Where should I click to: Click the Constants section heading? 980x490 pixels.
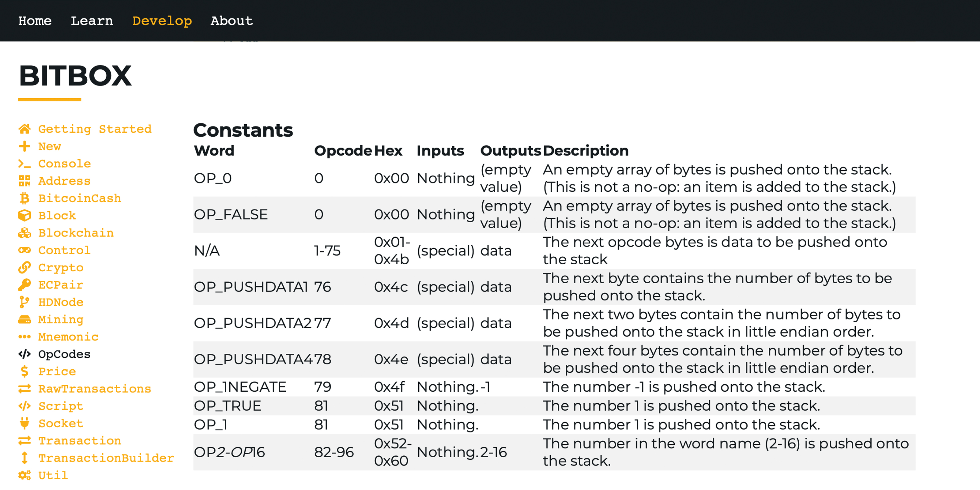tap(243, 130)
